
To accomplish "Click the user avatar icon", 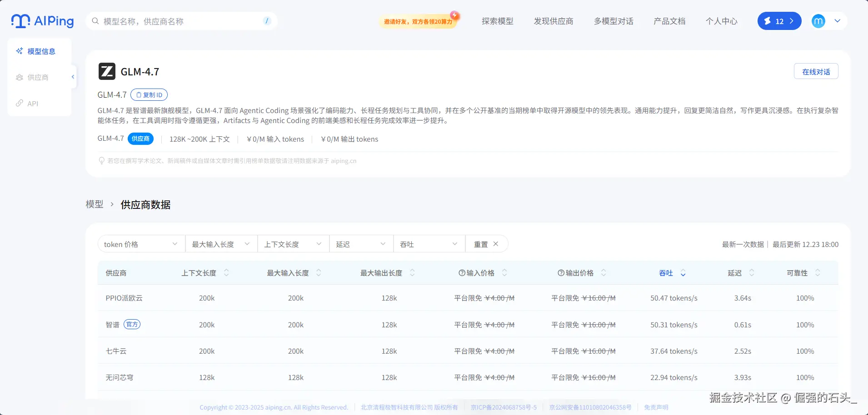I will pyautogui.click(x=818, y=21).
